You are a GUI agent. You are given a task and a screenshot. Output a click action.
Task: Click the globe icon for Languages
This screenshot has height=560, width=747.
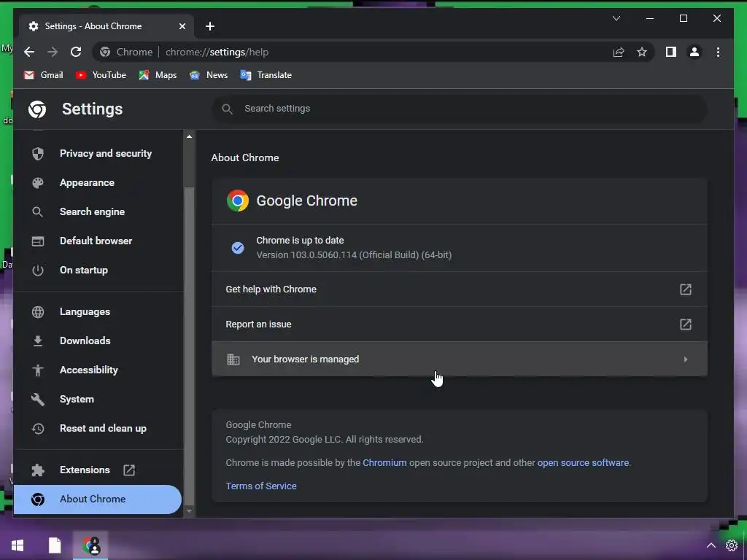[38, 312]
